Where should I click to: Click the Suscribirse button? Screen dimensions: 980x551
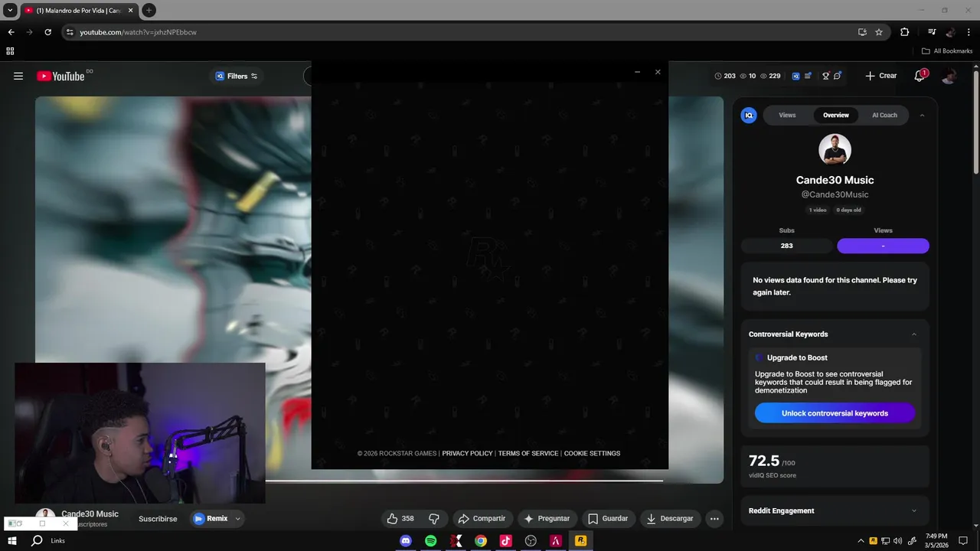[158, 519]
